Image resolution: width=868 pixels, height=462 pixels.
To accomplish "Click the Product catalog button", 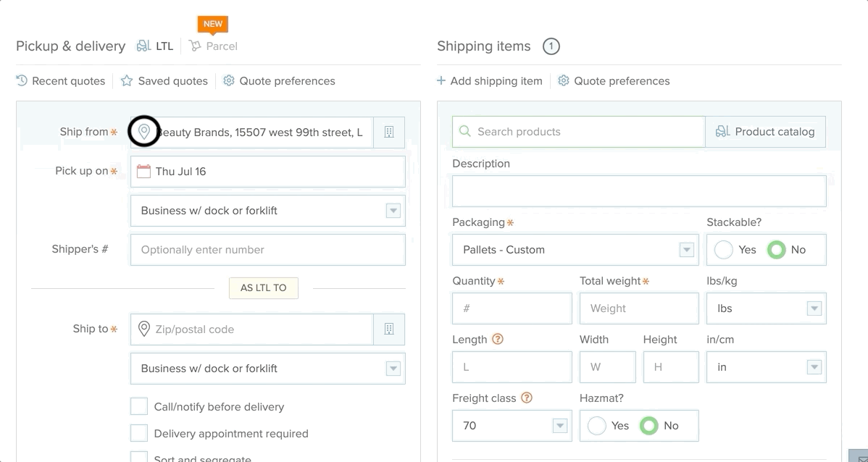I will [765, 132].
